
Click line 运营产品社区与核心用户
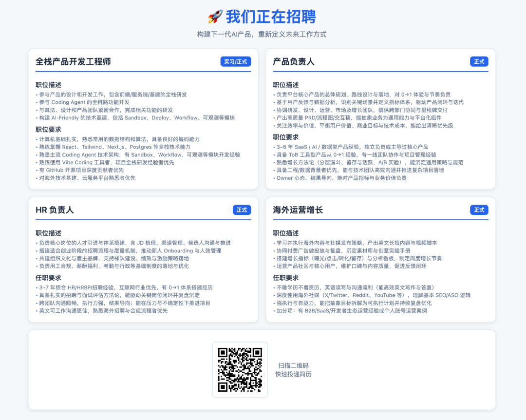click(x=351, y=266)
